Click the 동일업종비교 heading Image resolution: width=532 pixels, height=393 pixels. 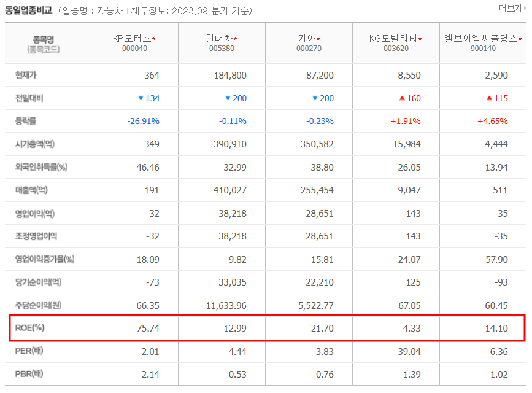coord(28,10)
